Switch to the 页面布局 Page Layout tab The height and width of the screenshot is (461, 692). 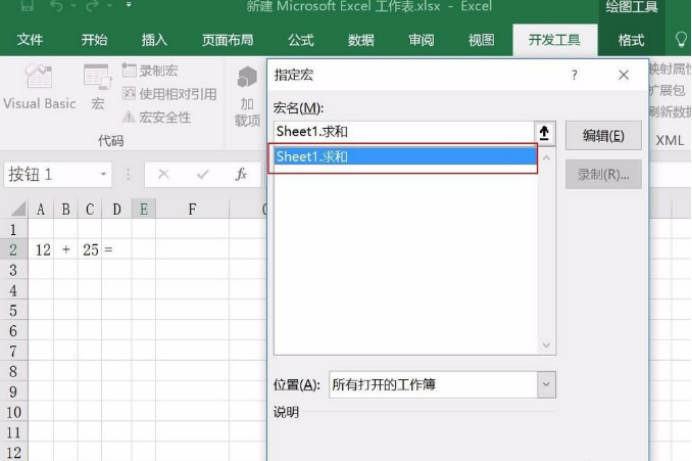pos(227,40)
